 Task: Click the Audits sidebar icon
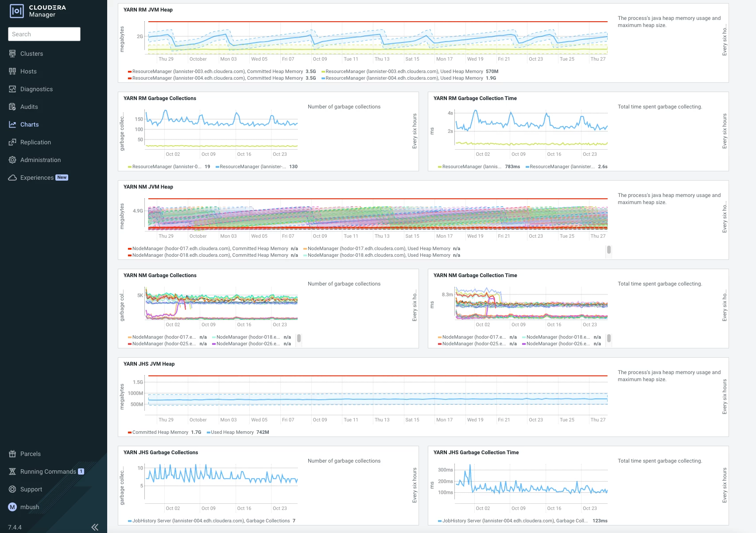[x=12, y=107]
